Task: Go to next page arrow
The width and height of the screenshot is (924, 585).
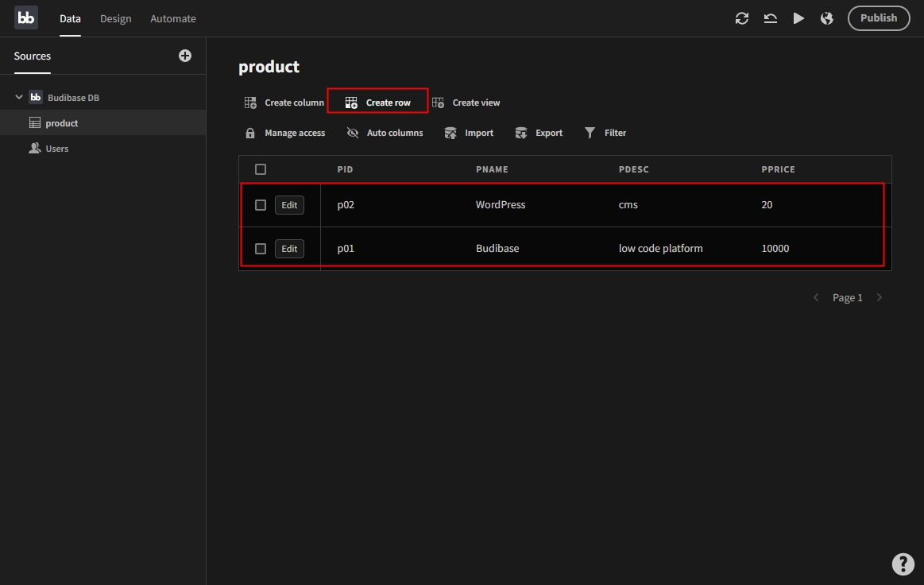Action: 879,297
